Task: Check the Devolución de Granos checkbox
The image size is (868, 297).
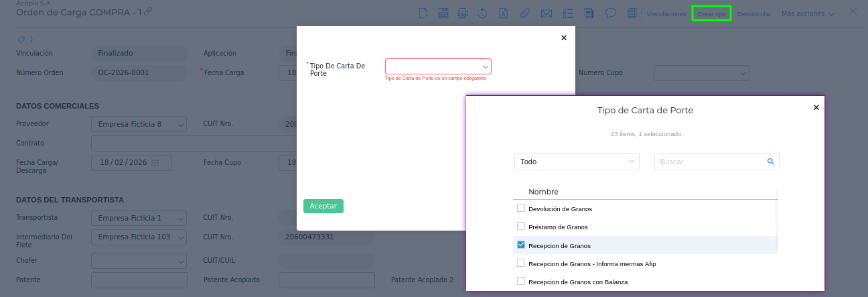Action: [521, 208]
